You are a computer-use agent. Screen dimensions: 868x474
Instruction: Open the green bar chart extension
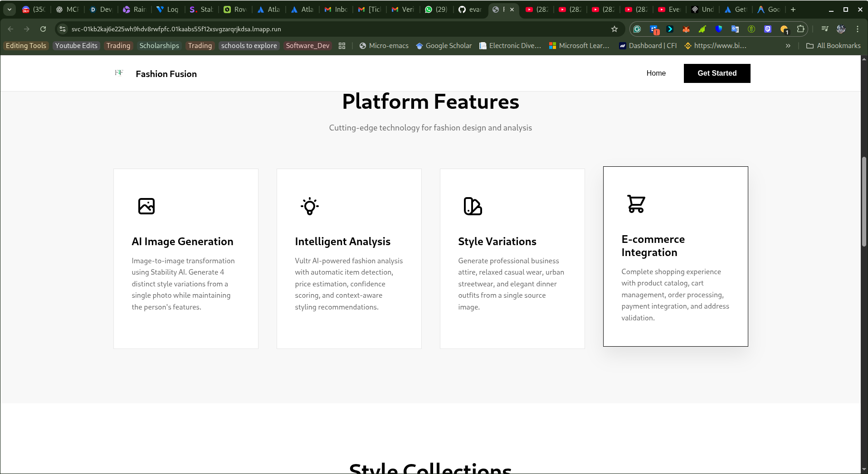point(702,29)
